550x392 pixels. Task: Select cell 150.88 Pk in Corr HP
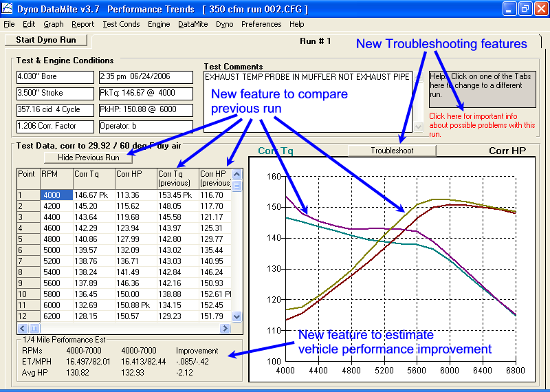(136, 305)
